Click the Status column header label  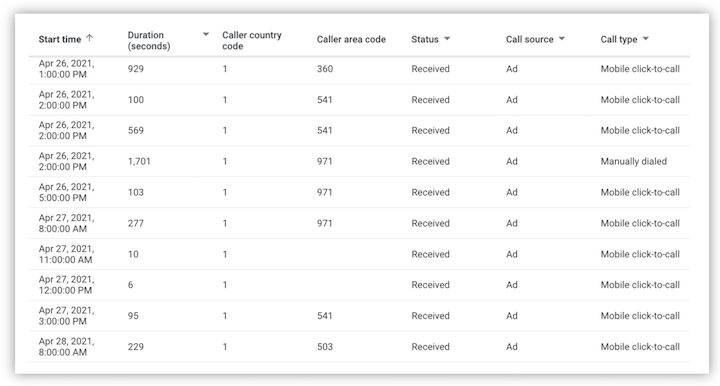pos(425,39)
